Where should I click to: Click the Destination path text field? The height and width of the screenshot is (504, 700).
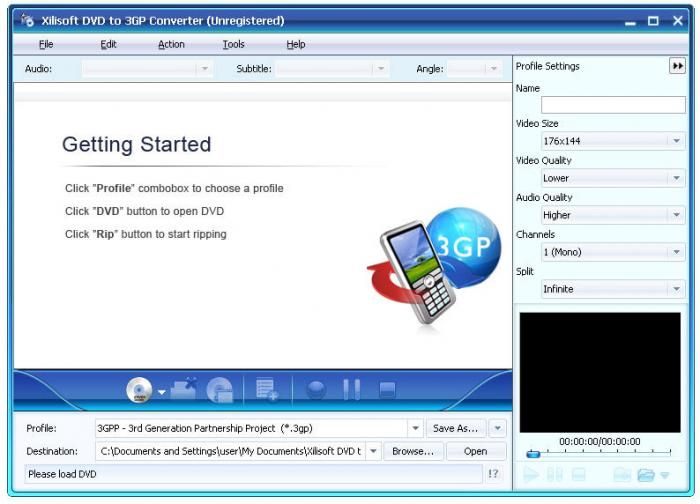click(230, 451)
